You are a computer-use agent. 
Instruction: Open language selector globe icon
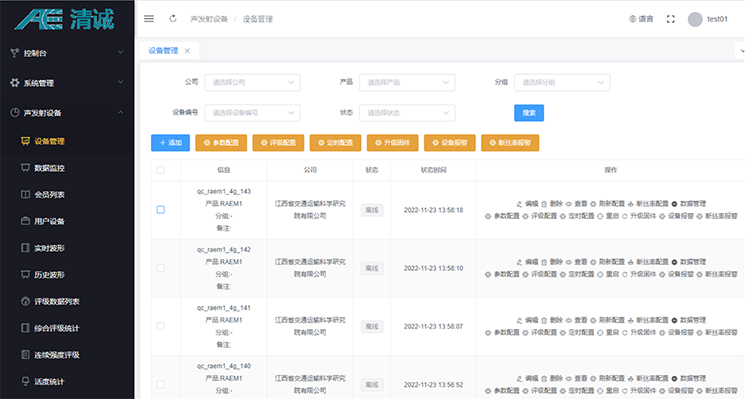(632, 19)
